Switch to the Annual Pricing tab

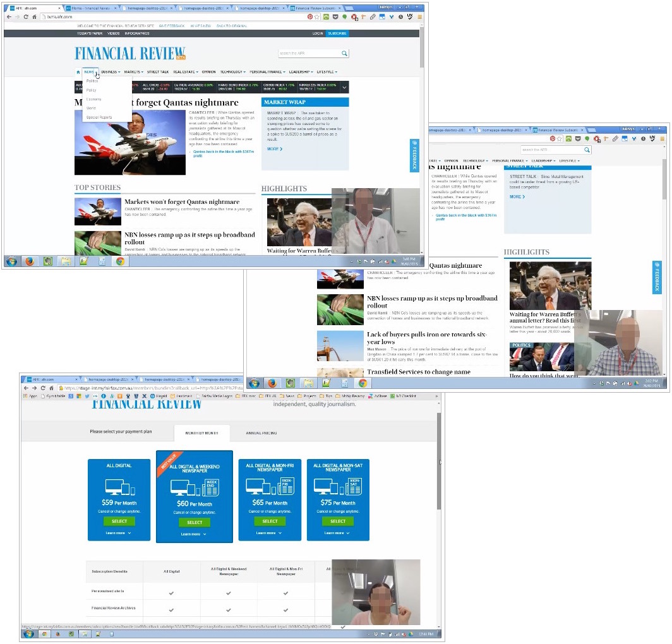[x=261, y=433]
